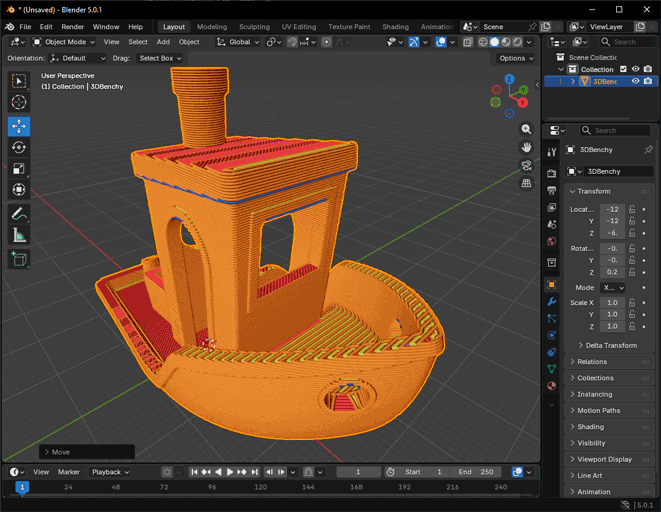
Task: Expand the 3DBenchy outliner item
Action: click(x=573, y=81)
